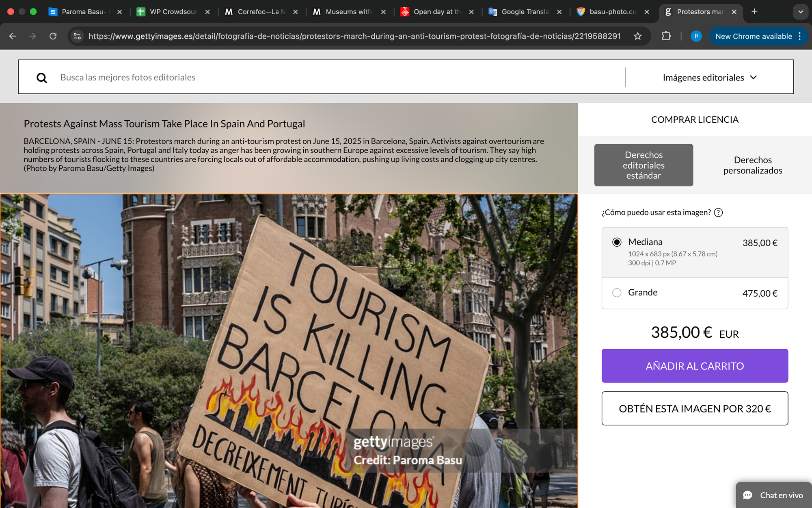Open the Chrome profile avatar
812x508 pixels.
tap(696, 36)
